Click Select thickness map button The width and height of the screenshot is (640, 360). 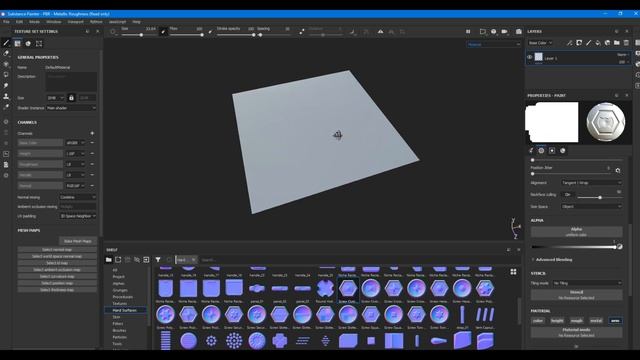(x=57, y=290)
